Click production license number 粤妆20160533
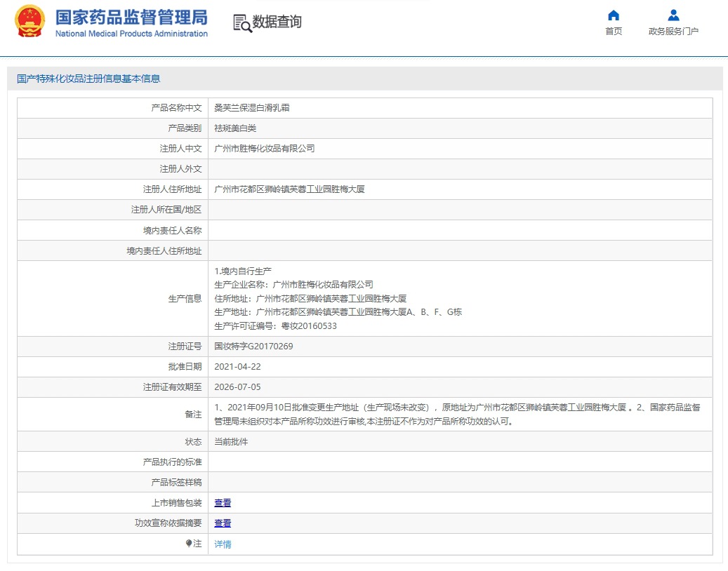 [x=309, y=326]
